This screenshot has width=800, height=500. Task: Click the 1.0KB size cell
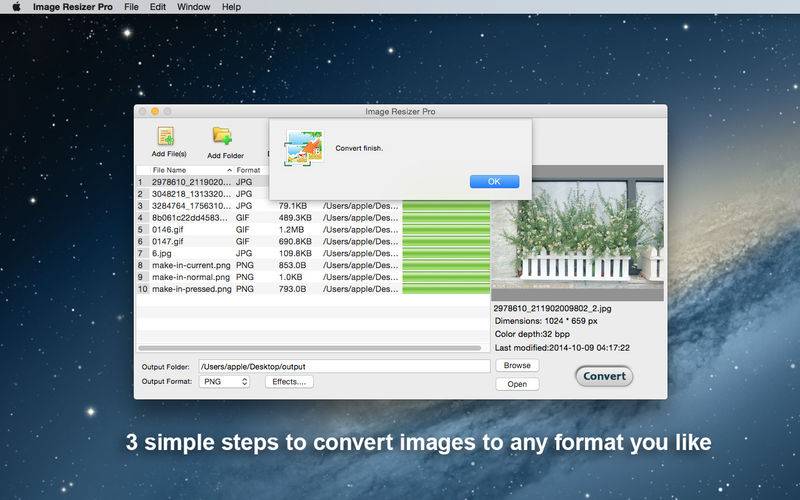(x=290, y=277)
